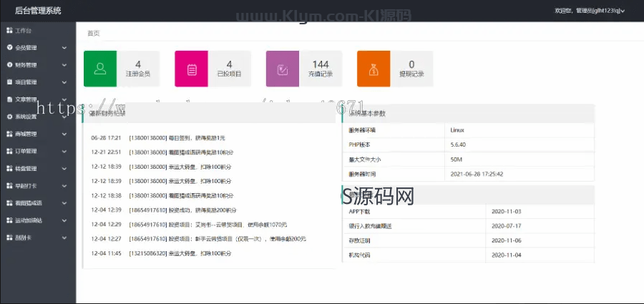Click the 工作台 sidebar icon
The width and height of the screenshot is (644, 304).
click(x=9, y=31)
